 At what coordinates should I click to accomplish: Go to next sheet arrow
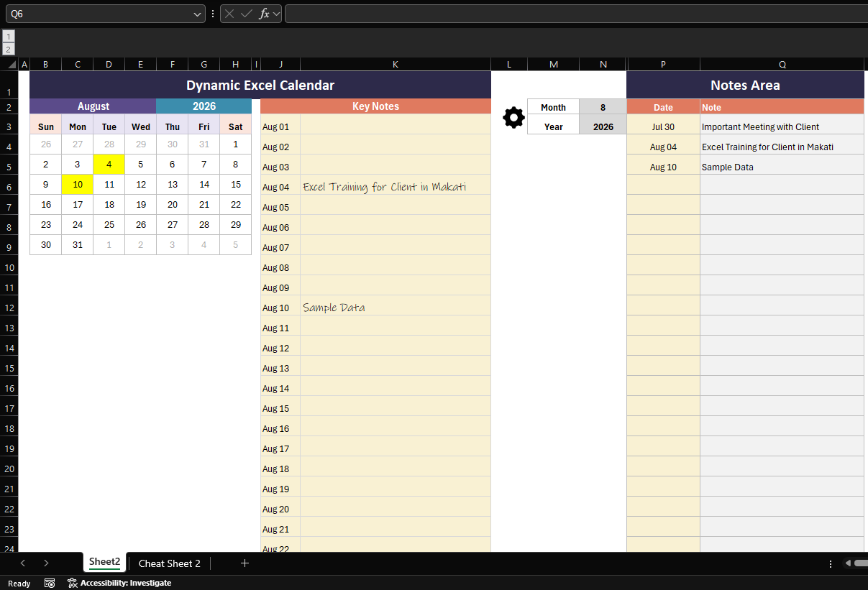click(x=46, y=563)
